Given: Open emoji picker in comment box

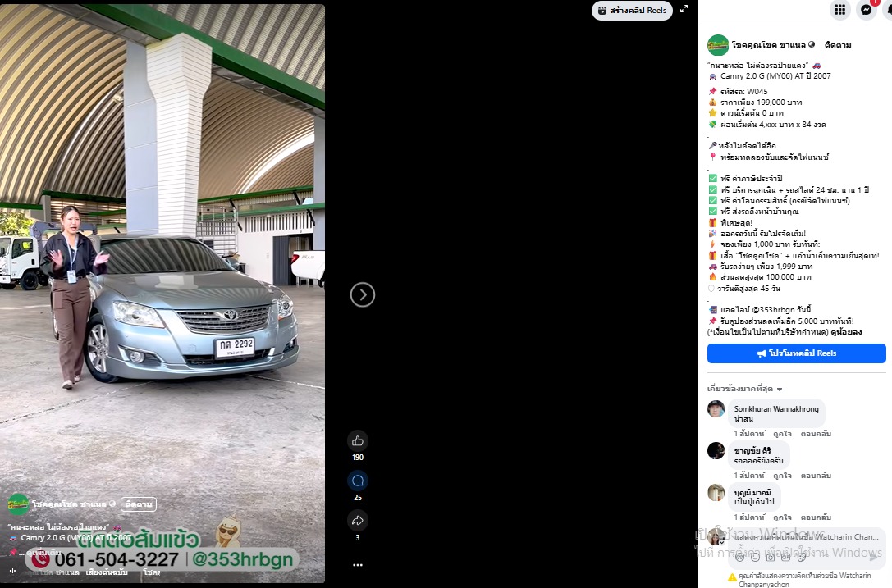Looking at the screenshot, I should pyautogui.click(x=755, y=558).
